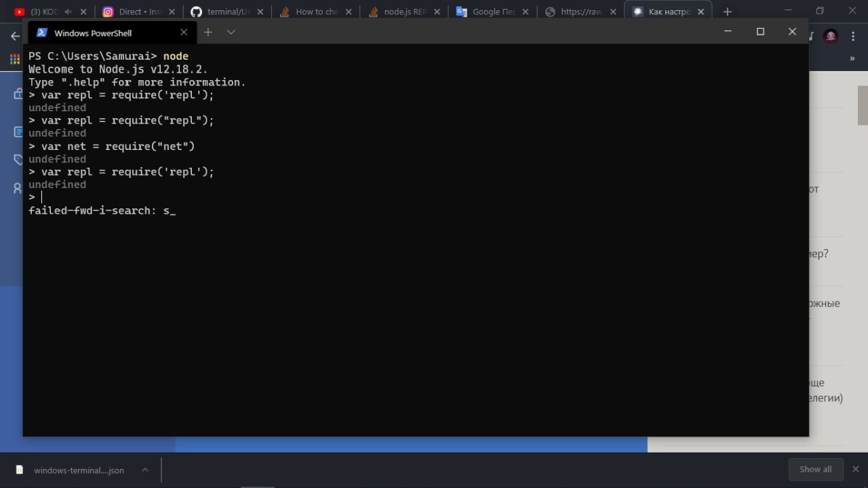Click the Show all downloads button

point(816,470)
